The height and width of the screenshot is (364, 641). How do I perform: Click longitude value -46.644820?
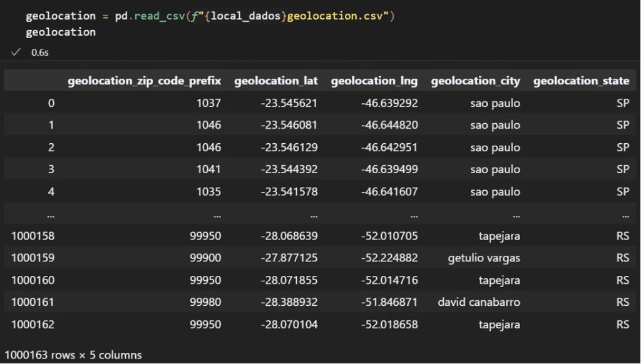coord(389,125)
